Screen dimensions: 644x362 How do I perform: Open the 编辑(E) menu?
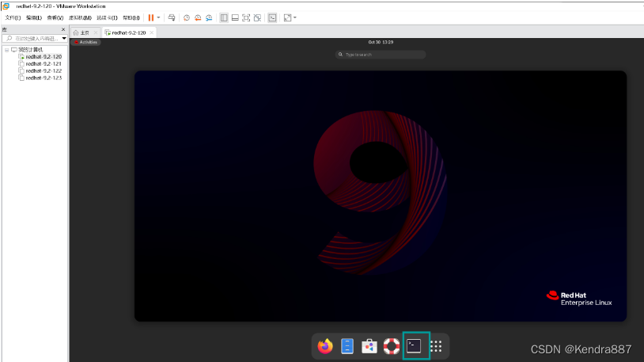[34, 17]
